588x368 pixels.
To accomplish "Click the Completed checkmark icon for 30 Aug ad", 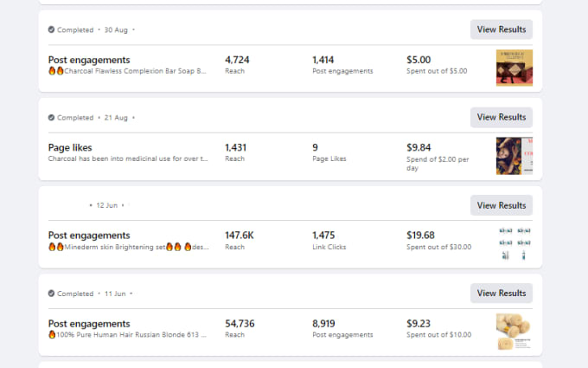I will coord(51,29).
